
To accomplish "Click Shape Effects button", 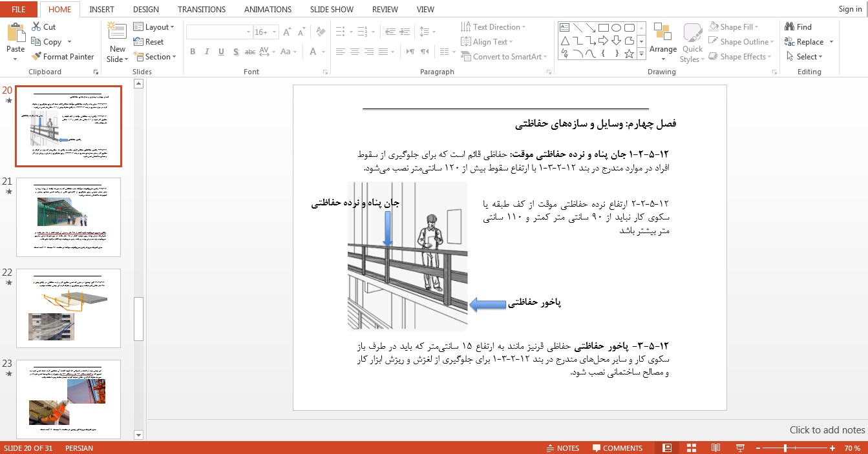I will [x=741, y=57].
